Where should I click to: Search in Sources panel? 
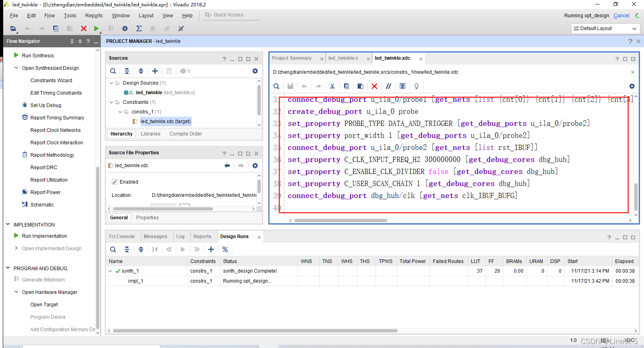(x=113, y=71)
